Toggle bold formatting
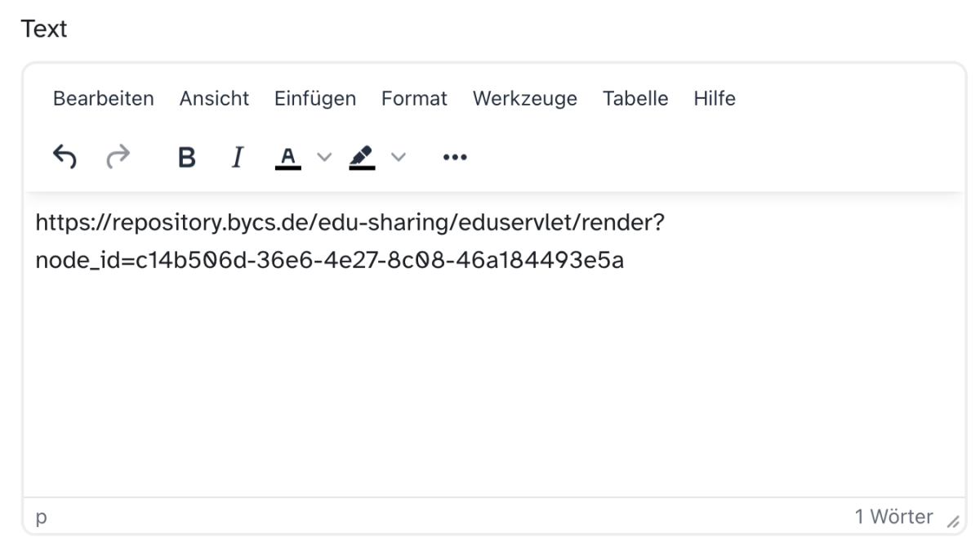The image size is (980, 546). (186, 156)
